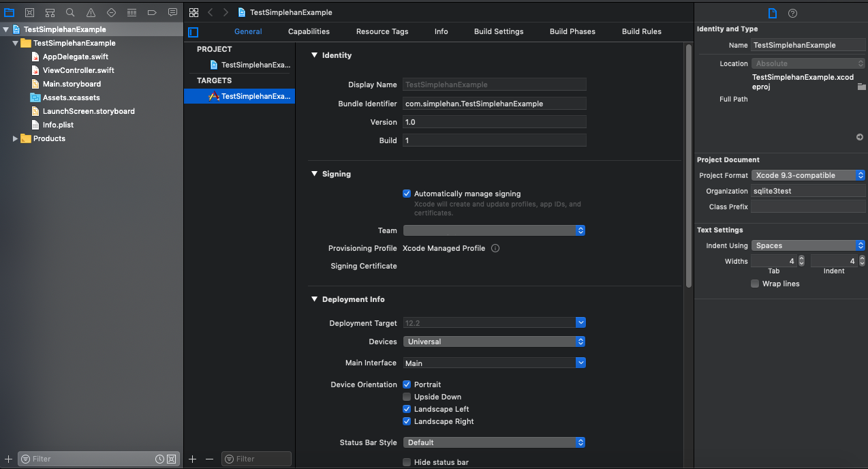Viewport: 868px width, 469px height.
Task: Open the Project navigator folder icon
Action: (9, 12)
